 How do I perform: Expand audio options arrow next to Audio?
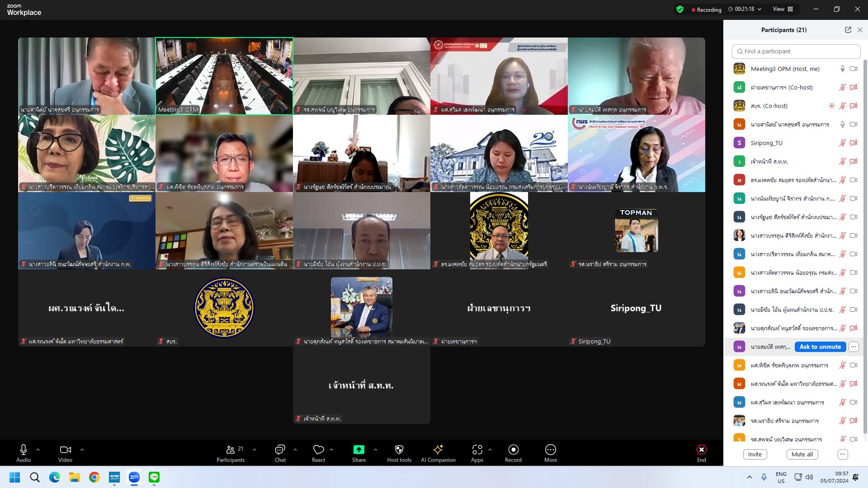point(38,450)
